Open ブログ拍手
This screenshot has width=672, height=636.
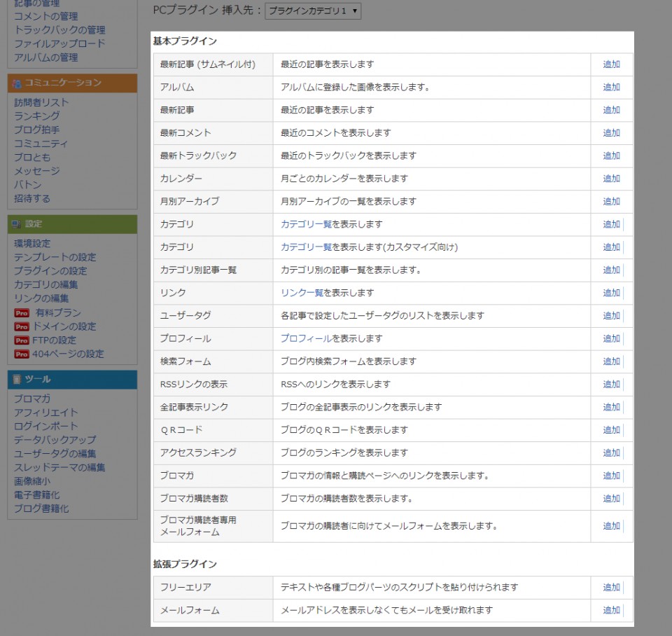point(37,130)
